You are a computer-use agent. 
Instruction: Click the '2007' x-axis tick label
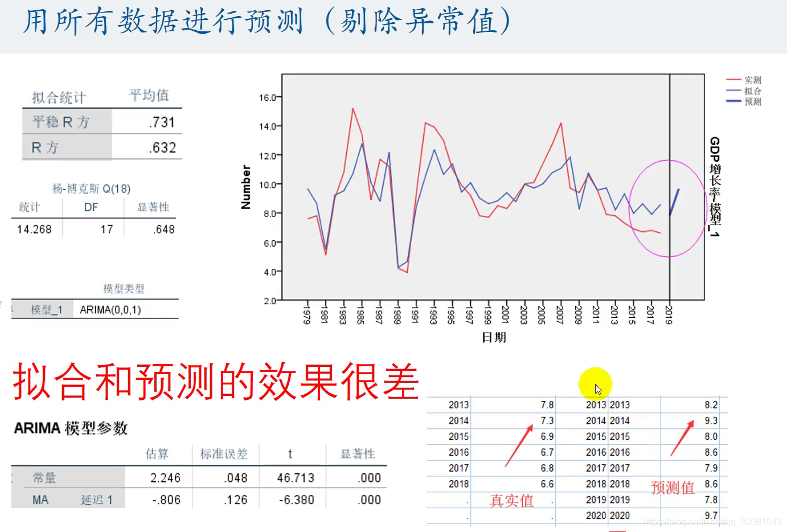pos(560,315)
